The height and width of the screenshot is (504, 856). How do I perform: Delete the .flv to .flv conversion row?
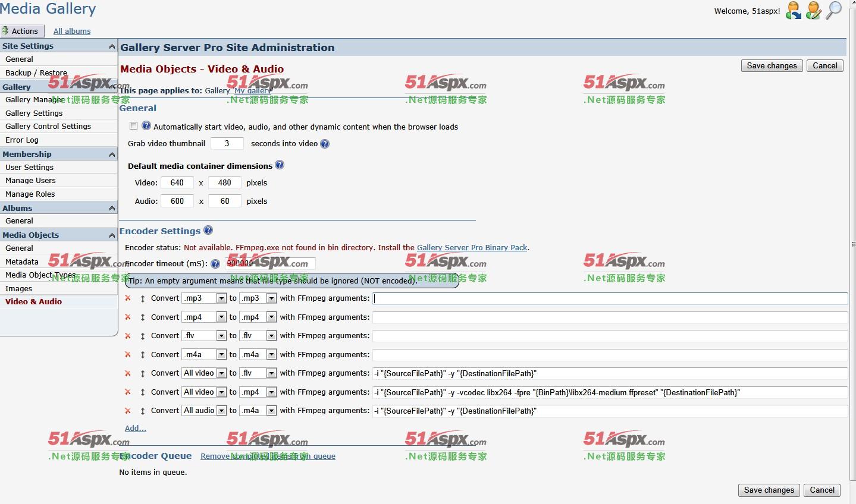point(128,336)
